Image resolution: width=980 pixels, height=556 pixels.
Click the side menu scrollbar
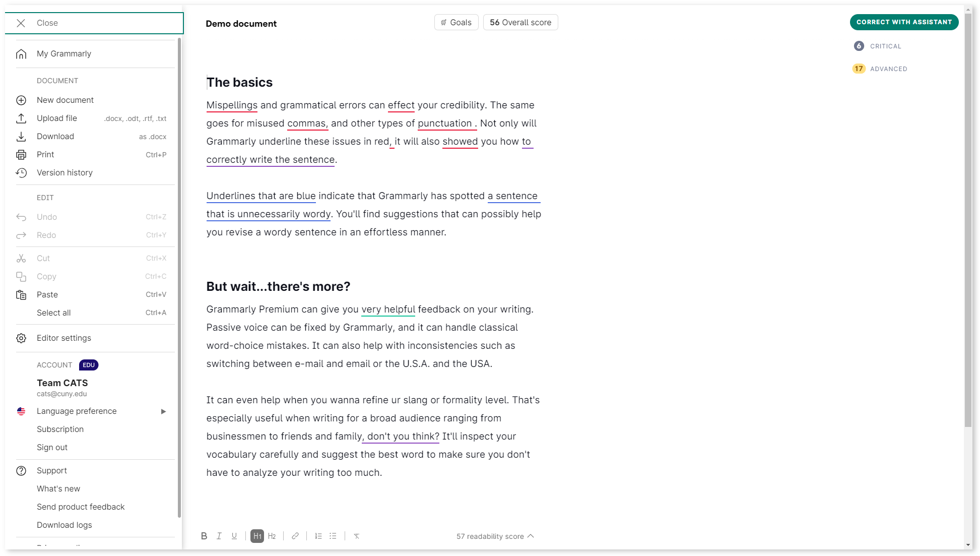click(179, 277)
